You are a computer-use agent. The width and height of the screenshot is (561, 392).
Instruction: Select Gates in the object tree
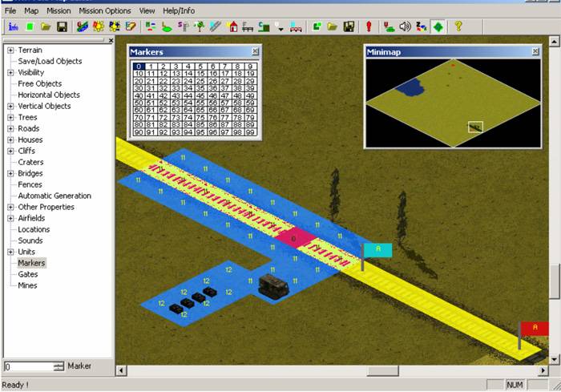tap(27, 274)
